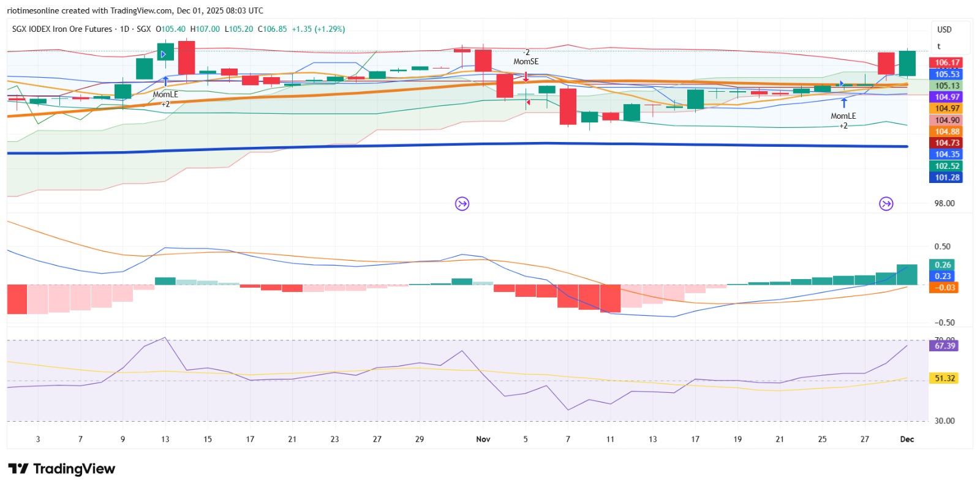Click the change value +1.35 (+1.29%)
980x489 pixels.
coord(318,29)
